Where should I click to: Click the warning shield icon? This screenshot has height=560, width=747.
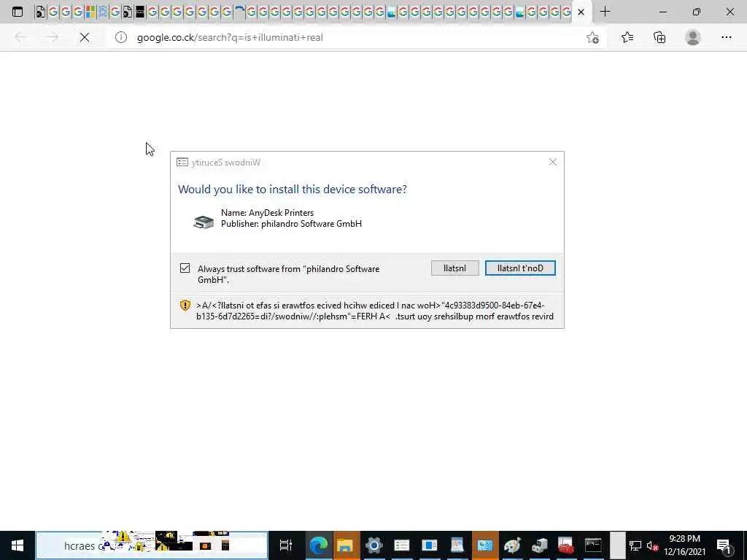(185, 306)
